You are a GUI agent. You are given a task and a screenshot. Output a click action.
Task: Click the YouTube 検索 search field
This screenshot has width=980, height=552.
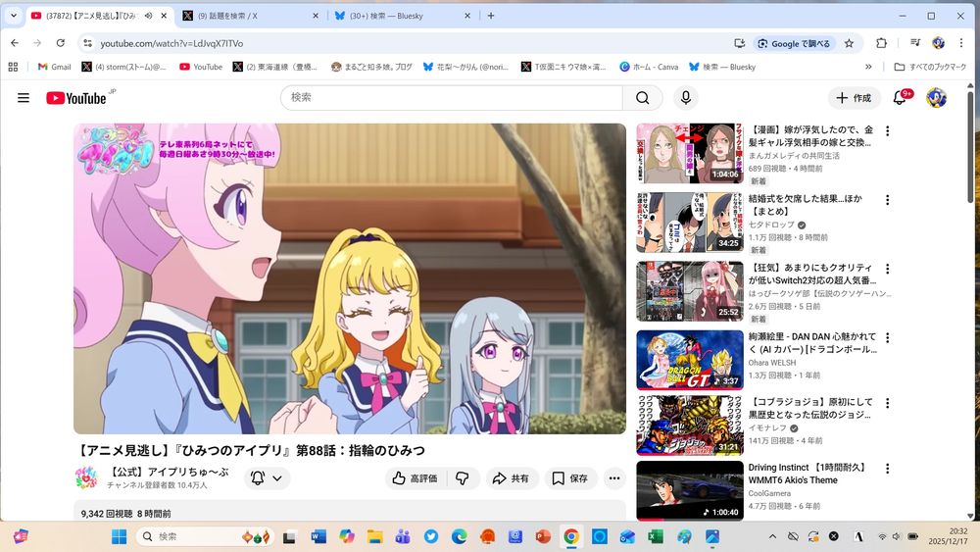[x=451, y=97]
